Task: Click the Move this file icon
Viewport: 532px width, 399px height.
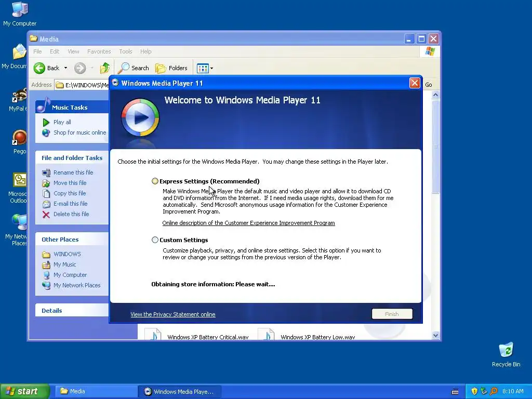Action: tap(46, 183)
